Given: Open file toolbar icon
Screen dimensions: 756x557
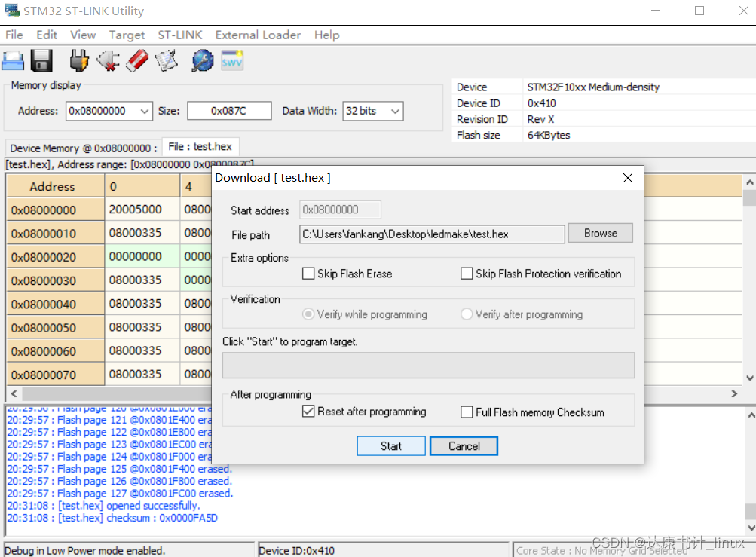Looking at the screenshot, I should pos(13,61).
